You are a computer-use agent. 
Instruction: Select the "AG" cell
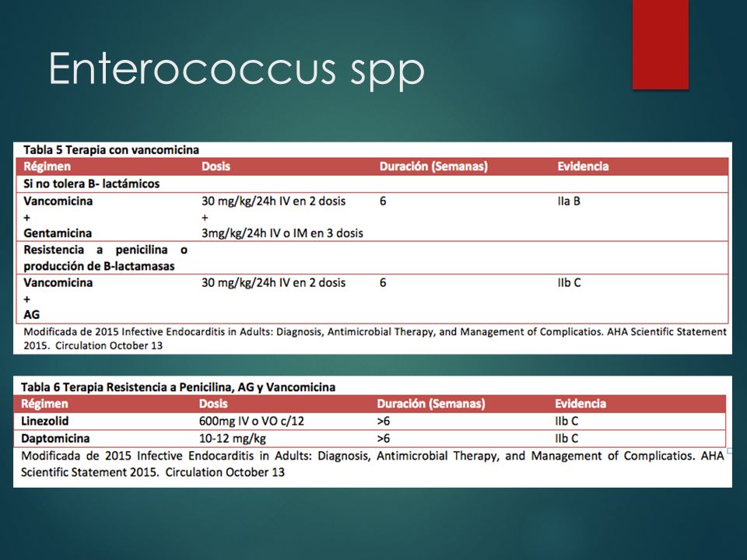tap(31, 315)
